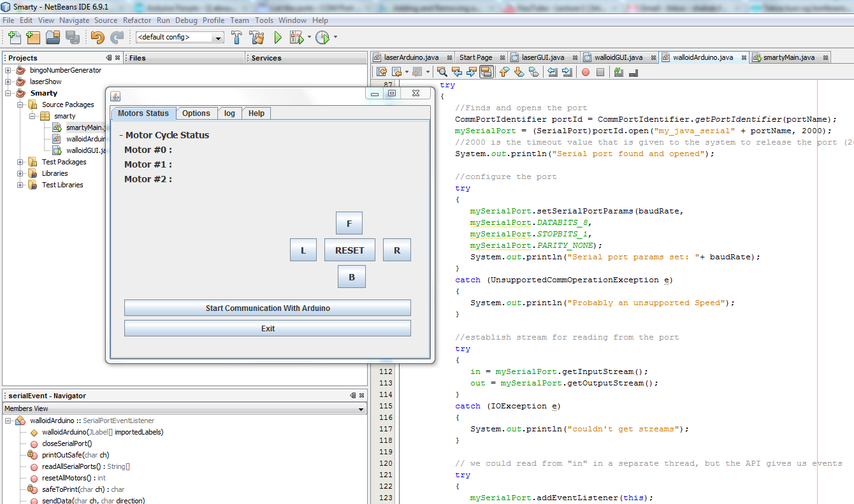The image size is (854, 504).
Task: Click the R right button
Action: [x=397, y=250]
